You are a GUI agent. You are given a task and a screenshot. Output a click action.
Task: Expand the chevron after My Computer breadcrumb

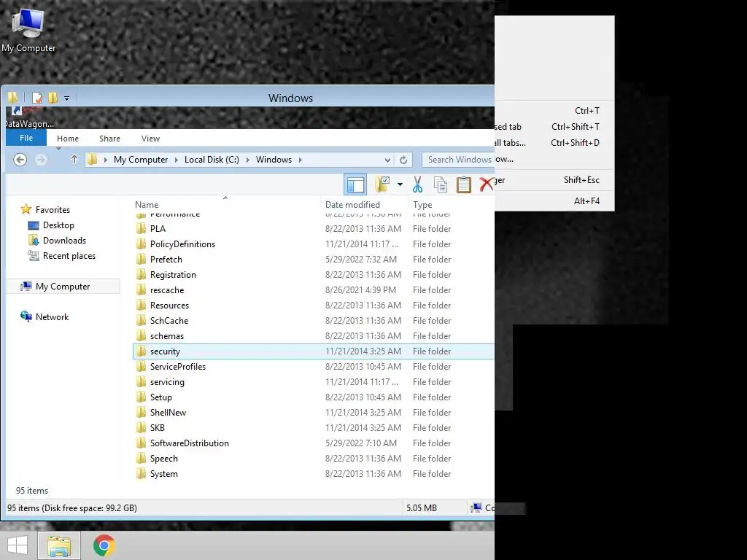[x=177, y=160]
